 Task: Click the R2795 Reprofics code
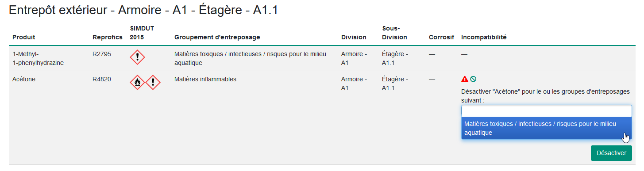tap(102, 54)
